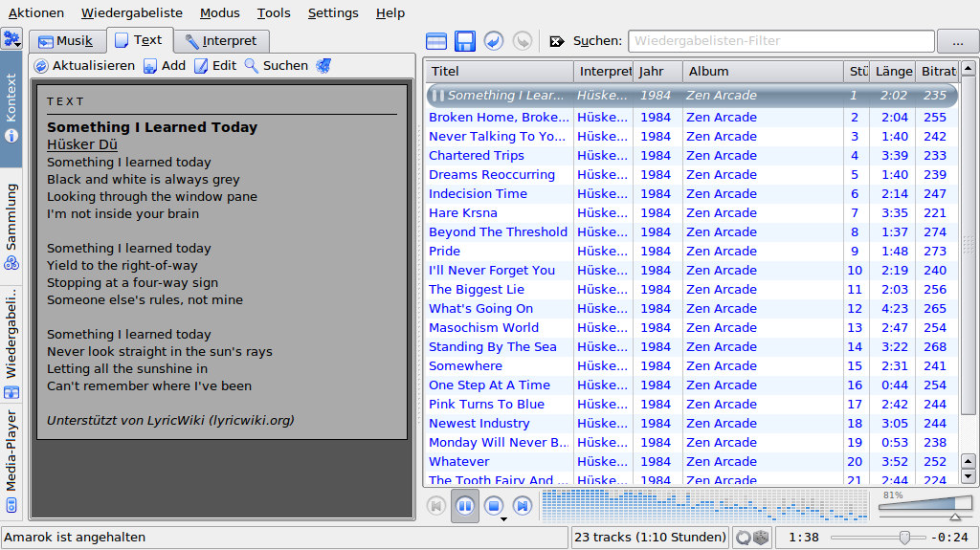Image resolution: width=980 pixels, height=550 pixels.
Task: Click Edit to edit the lyrics
Action: pos(215,66)
